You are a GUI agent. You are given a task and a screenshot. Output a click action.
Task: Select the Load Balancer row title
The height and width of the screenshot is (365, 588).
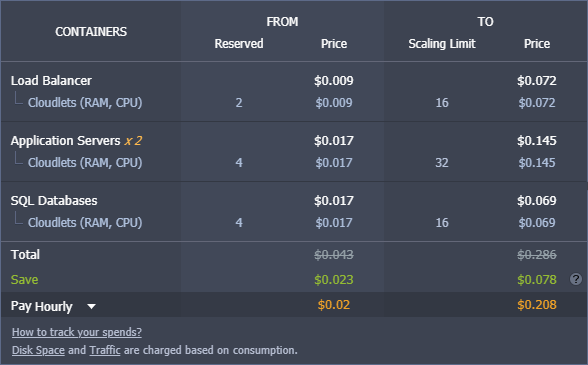[51, 81]
